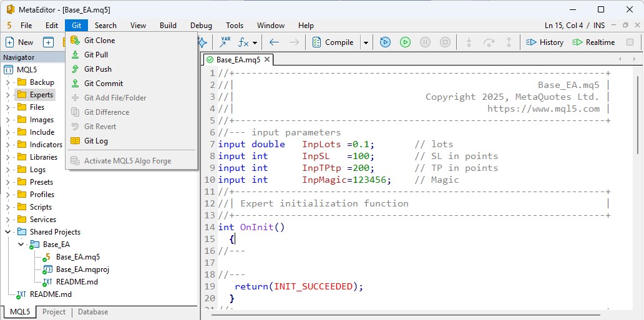Open the Build menu
This screenshot has width=644, height=320.
[x=168, y=26]
